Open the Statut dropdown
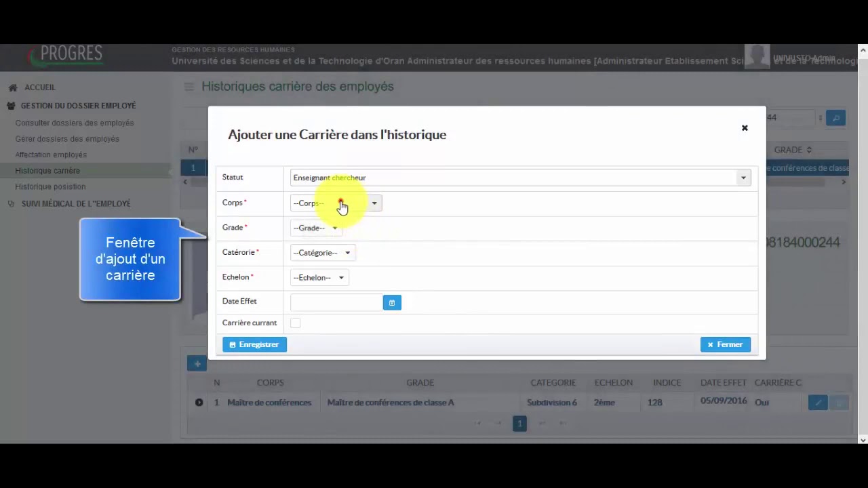 [x=520, y=178]
